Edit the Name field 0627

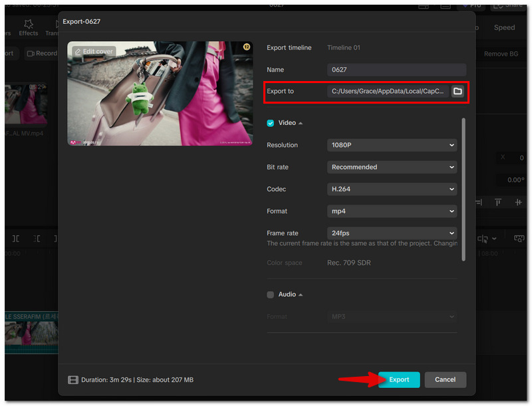(x=396, y=70)
